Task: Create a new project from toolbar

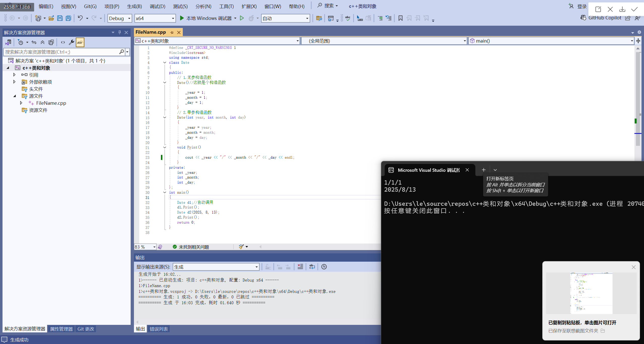Action: pyautogui.click(x=38, y=18)
